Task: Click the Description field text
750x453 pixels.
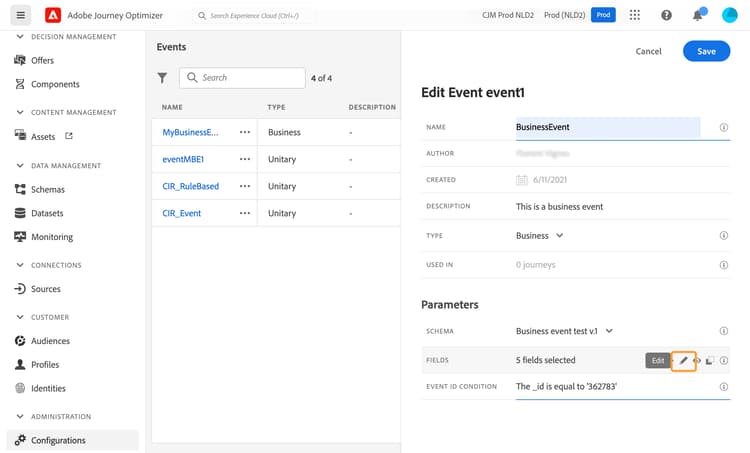Action: pos(560,207)
